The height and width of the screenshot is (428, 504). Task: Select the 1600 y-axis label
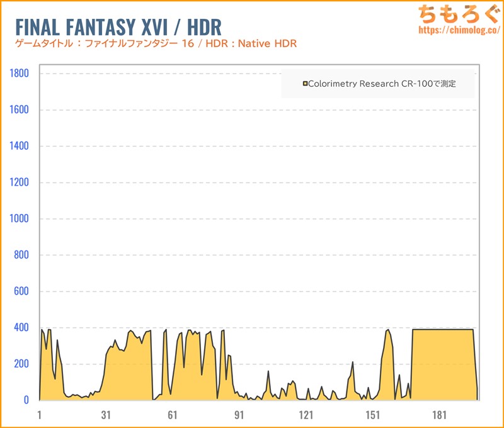click(19, 110)
